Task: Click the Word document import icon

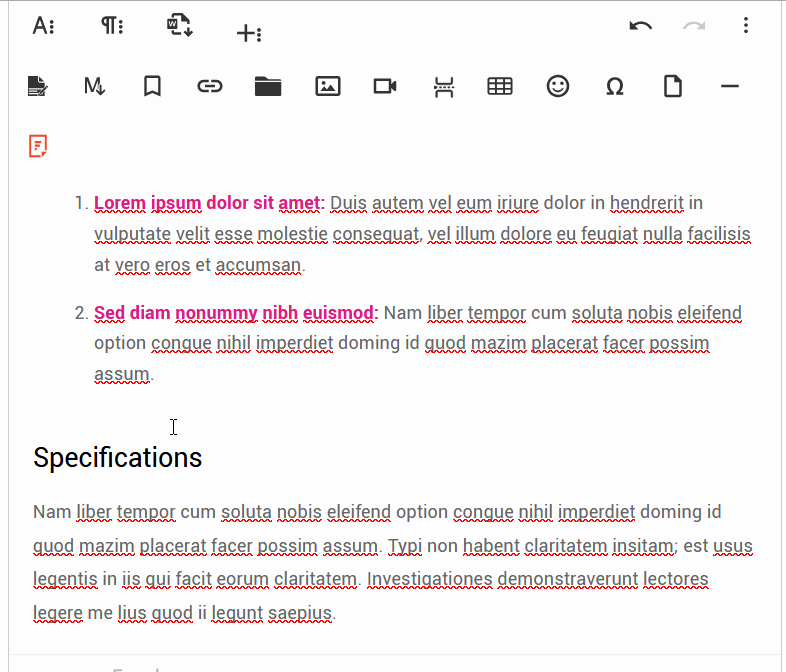Action: point(179,26)
